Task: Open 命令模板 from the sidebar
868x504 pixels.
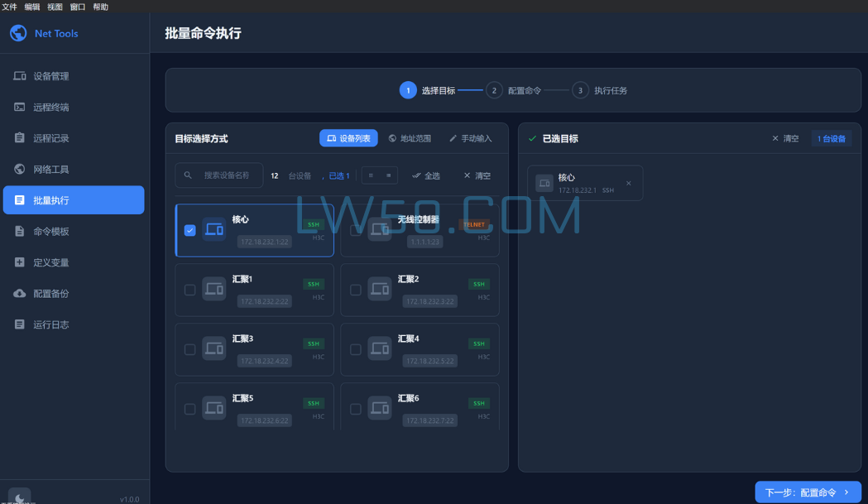Action: click(x=73, y=230)
